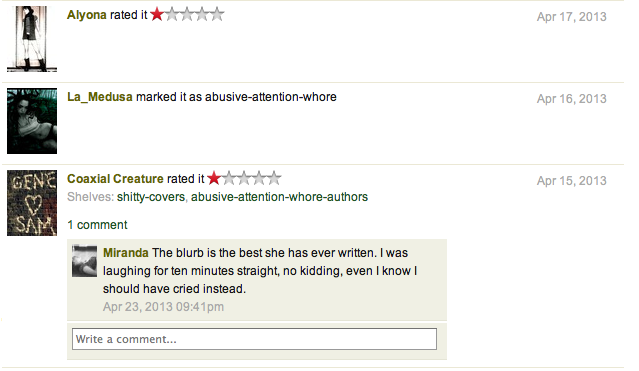Click the last gray star in Coaxial Creature's rating
The image size is (639, 371).
pyautogui.click(x=274, y=179)
